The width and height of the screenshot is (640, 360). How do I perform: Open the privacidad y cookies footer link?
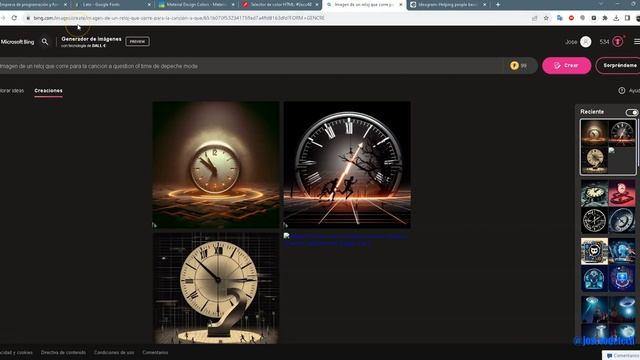(x=16, y=352)
